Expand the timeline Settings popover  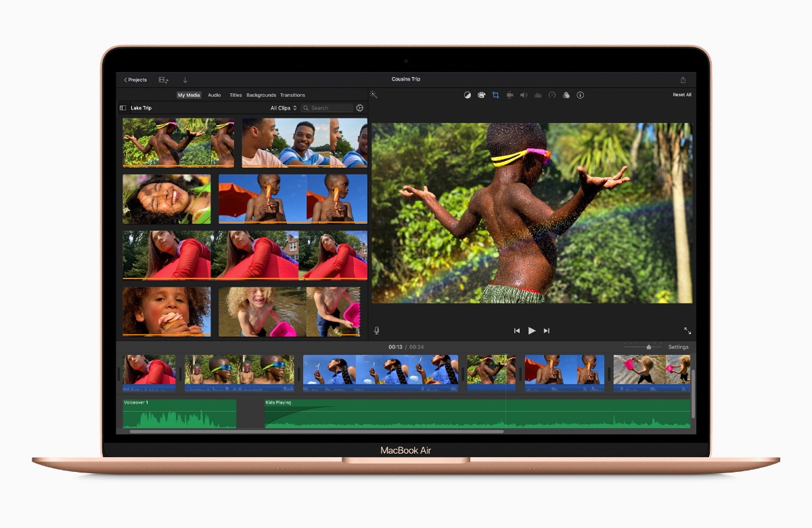678,347
